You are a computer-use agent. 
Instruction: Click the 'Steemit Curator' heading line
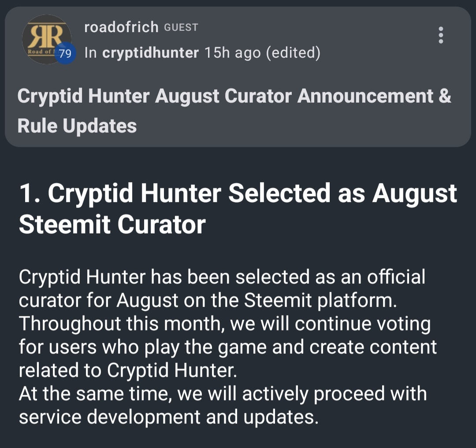click(112, 224)
